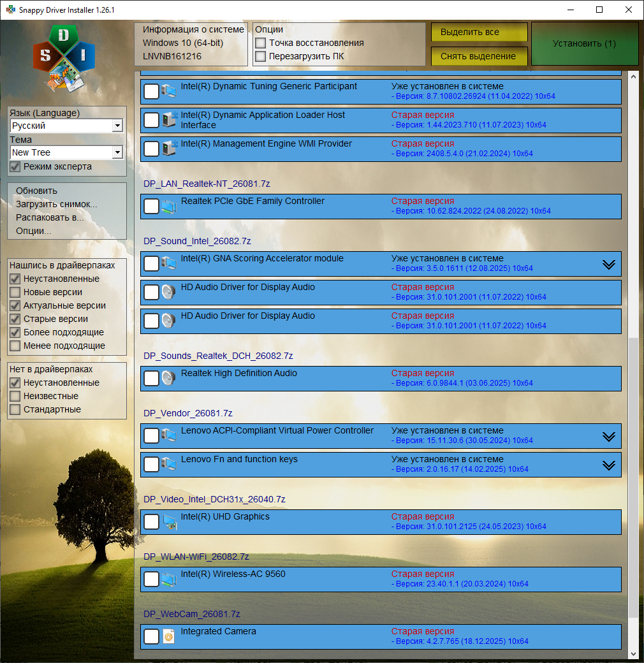Click network icon of Intel Wireless-AC 9560
644x663 pixels.
[x=169, y=579]
